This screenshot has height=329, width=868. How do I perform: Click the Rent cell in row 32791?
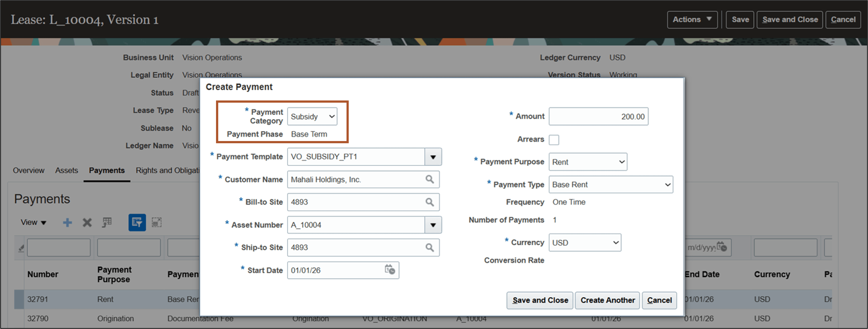[106, 299]
